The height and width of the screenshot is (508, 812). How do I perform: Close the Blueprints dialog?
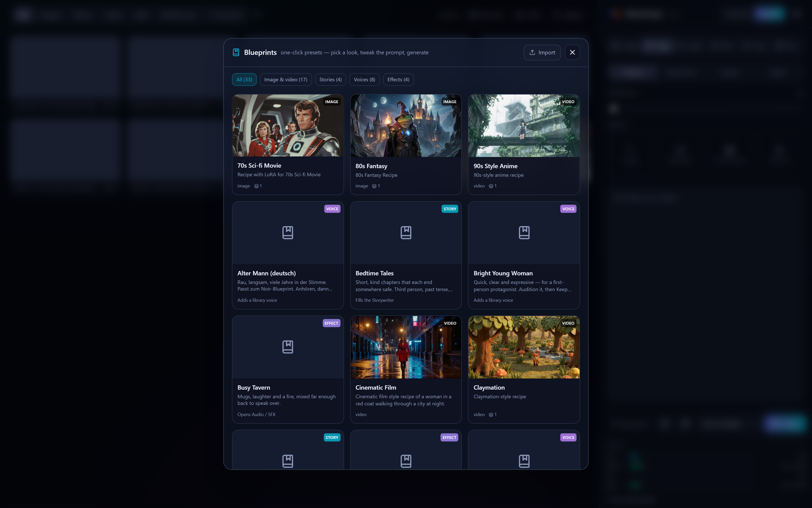(x=572, y=52)
